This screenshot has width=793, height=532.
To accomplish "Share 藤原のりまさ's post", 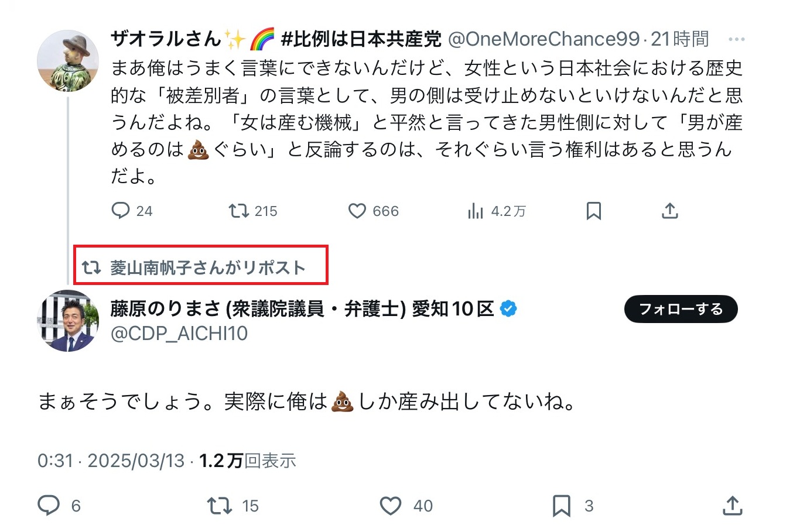I will coord(732,506).
